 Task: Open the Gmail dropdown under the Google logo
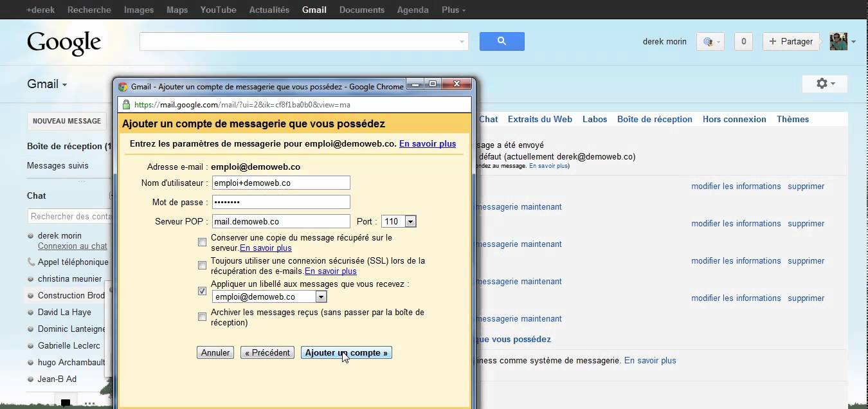pos(47,84)
